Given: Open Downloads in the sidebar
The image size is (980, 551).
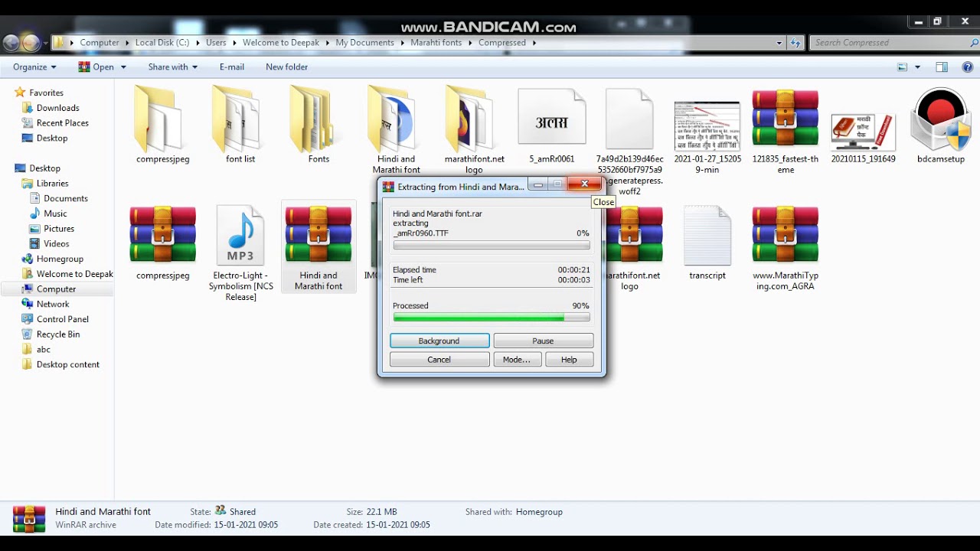Looking at the screenshot, I should [57, 108].
